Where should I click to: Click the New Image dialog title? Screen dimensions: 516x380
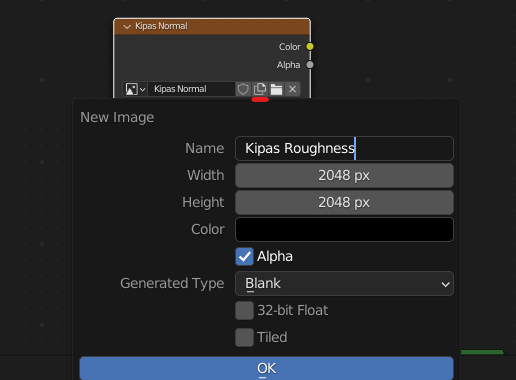(117, 117)
